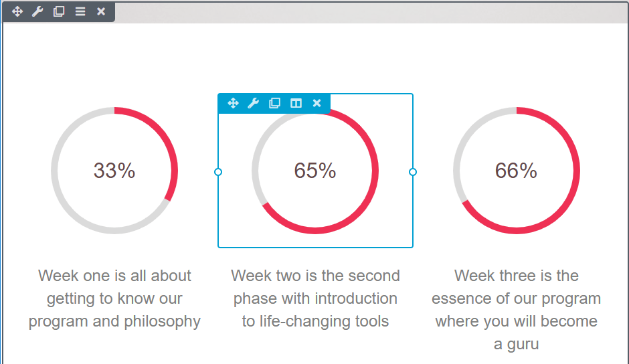Viewport: 629px width, 364px height.
Task: Duplicate widget using blue toolbar copy icon
Action: (x=275, y=103)
